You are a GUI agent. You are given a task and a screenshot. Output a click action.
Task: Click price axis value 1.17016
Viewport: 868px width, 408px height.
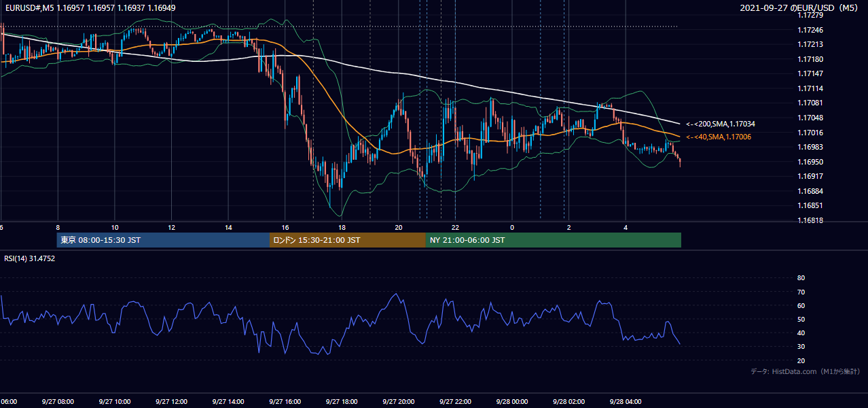click(810, 133)
